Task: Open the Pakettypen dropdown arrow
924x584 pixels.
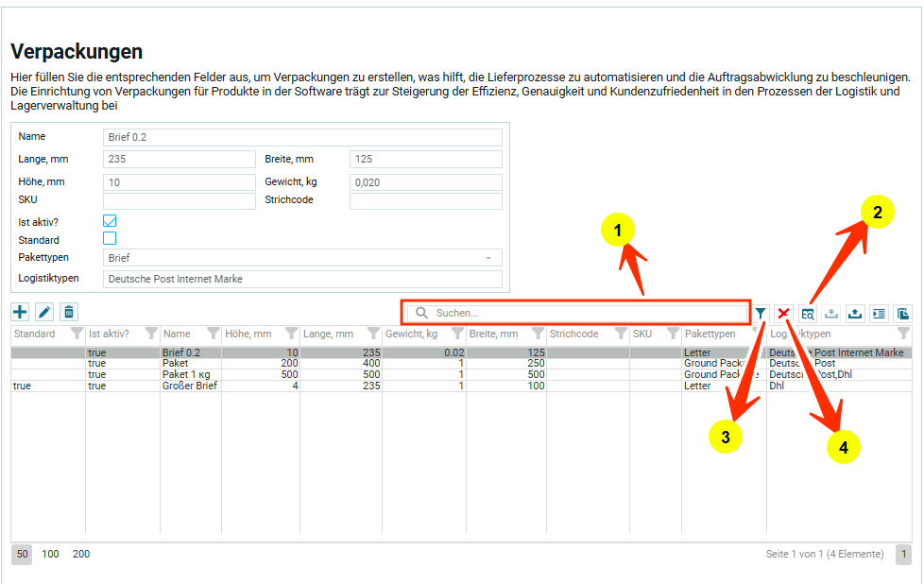Action: pos(488,258)
